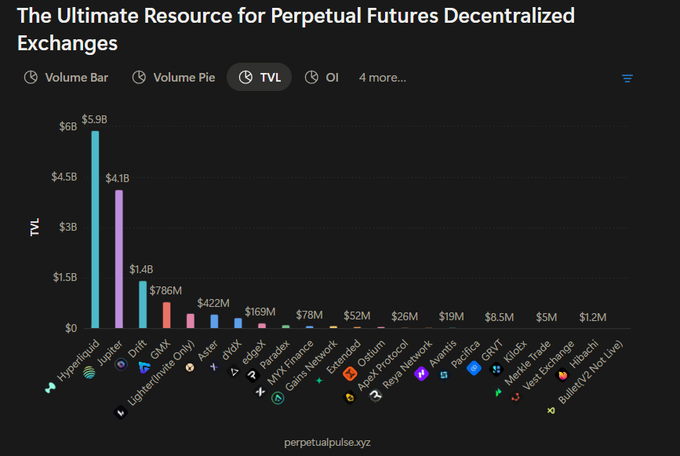This screenshot has height=456, width=680.
Task: Click the Avantis purple logo icon
Action: click(421, 373)
